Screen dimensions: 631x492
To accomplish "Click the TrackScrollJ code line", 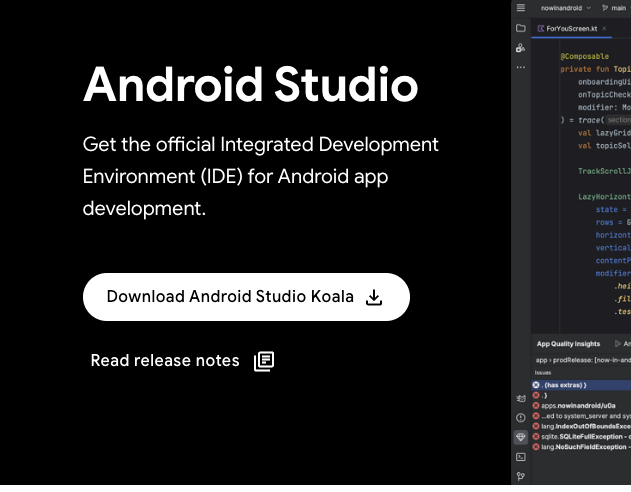I will click(604, 171).
